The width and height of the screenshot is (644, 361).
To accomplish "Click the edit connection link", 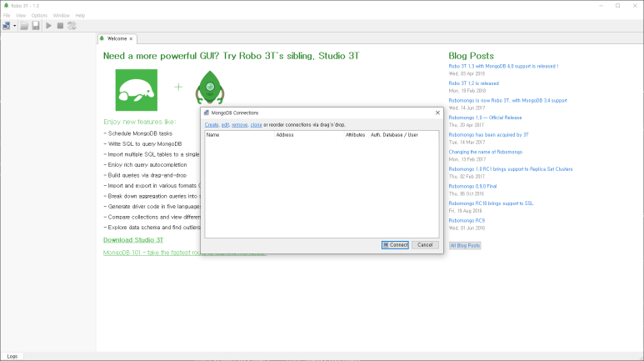I will tap(225, 124).
